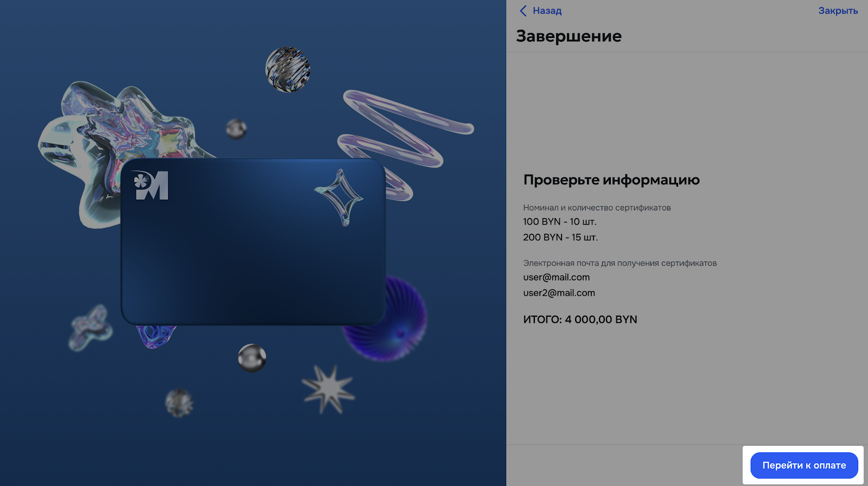Image resolution: width=868 pixels, height=486 pixels.
Task: Click the Номинал и количество сертификатов label
Action: [x=597, y=208]
